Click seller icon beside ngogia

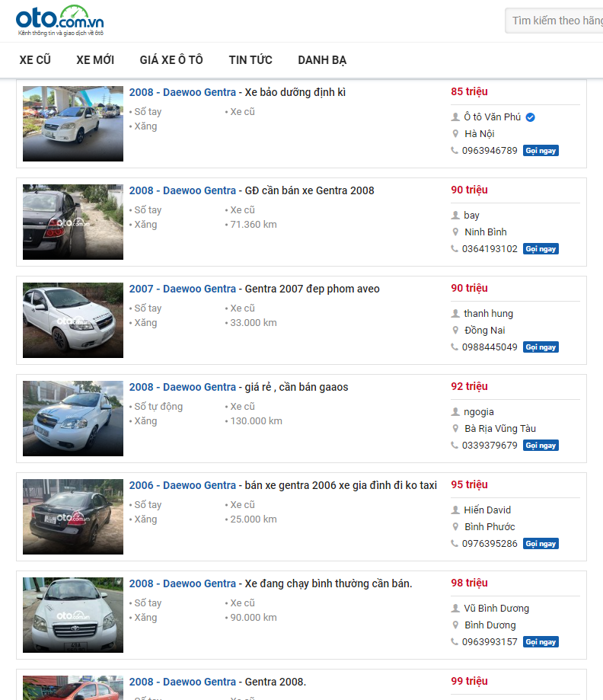point(455,411)
